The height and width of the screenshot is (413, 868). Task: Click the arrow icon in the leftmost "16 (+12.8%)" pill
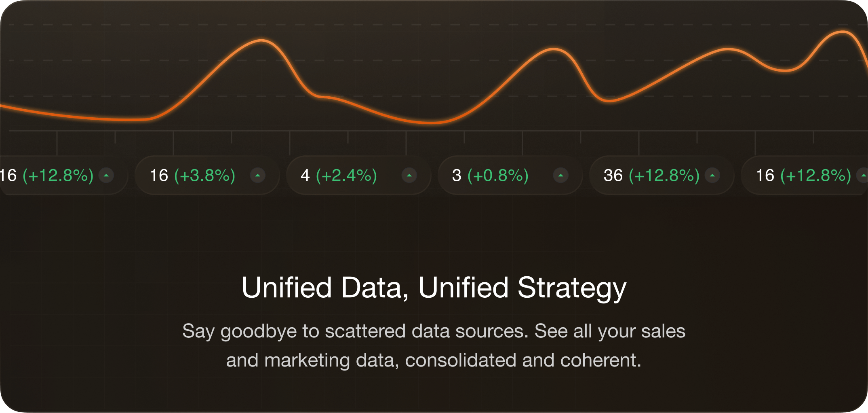(106, 176)
